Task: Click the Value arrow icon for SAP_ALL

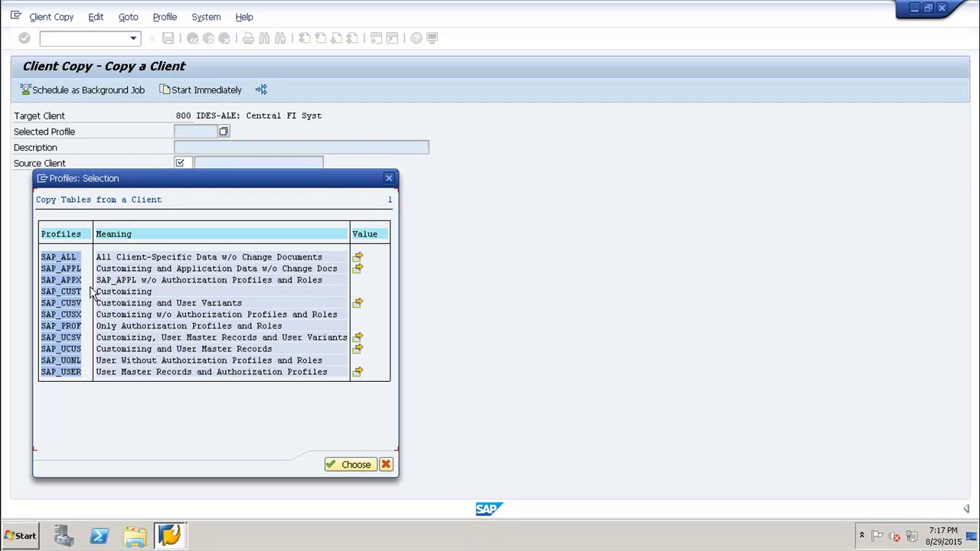Action: (358, 257)
